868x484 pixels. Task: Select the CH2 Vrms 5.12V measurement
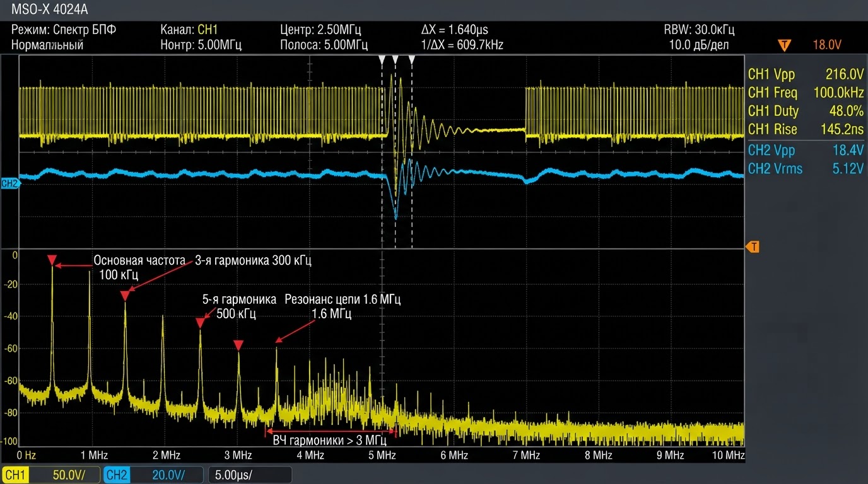coord(806,168)
